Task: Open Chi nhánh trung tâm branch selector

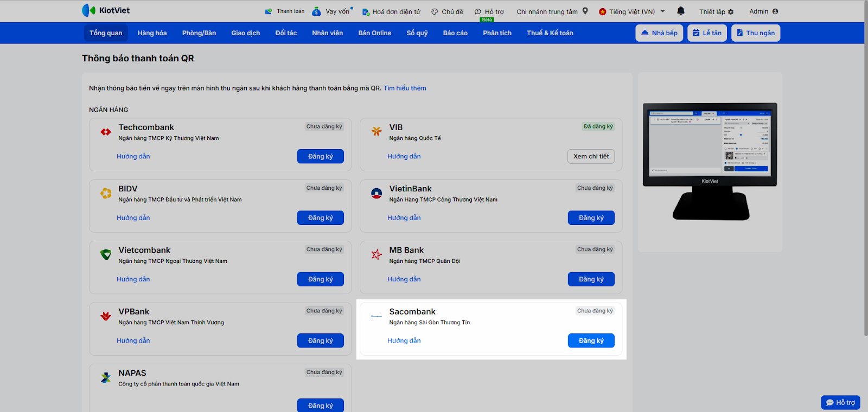Action: 552,11
